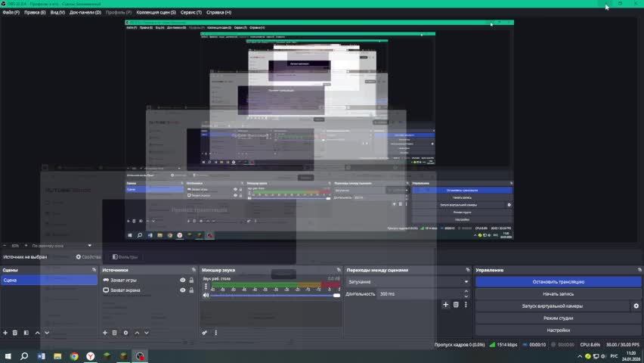644x363 pixels.
Task: Open virtual camera settings gear
Action: tap(636, 306)
